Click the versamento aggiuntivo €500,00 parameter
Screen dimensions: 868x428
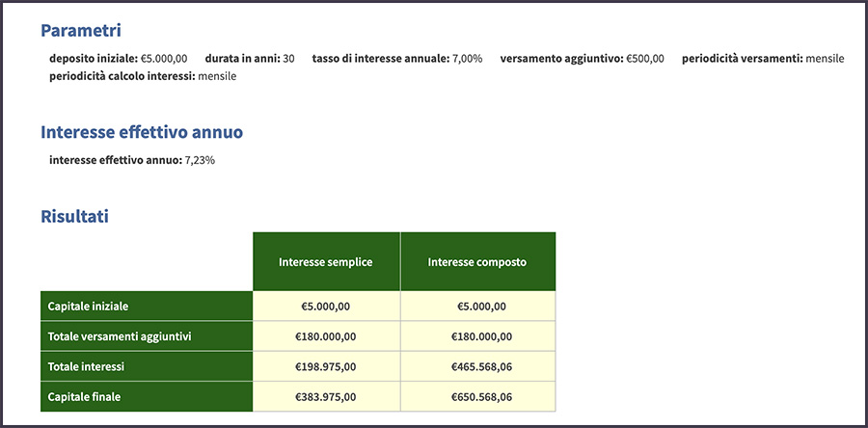(x=582, y=59)
